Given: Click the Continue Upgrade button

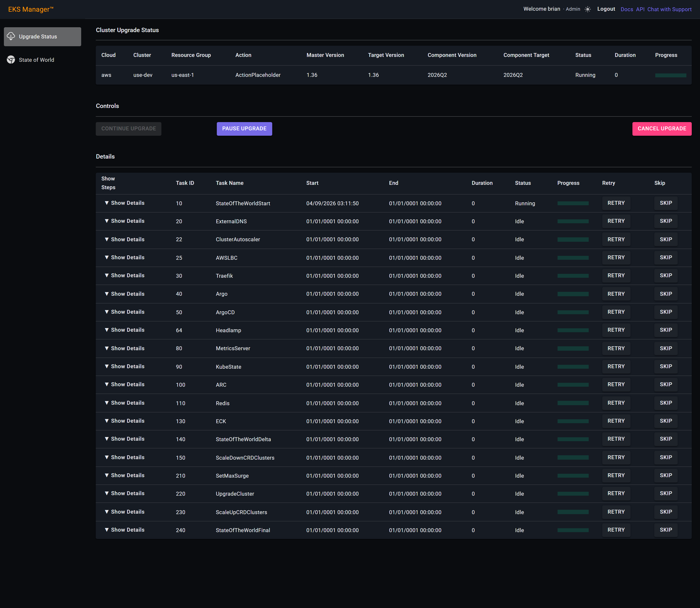Looking at the screenshot, I should pos(129,129).
